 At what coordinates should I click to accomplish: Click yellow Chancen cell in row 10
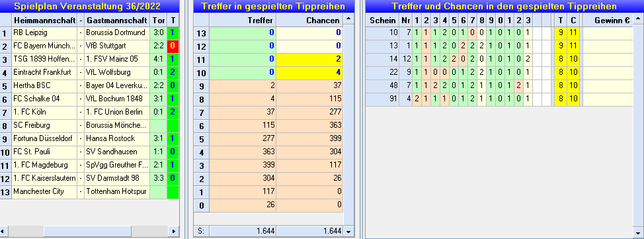(309, 72)
